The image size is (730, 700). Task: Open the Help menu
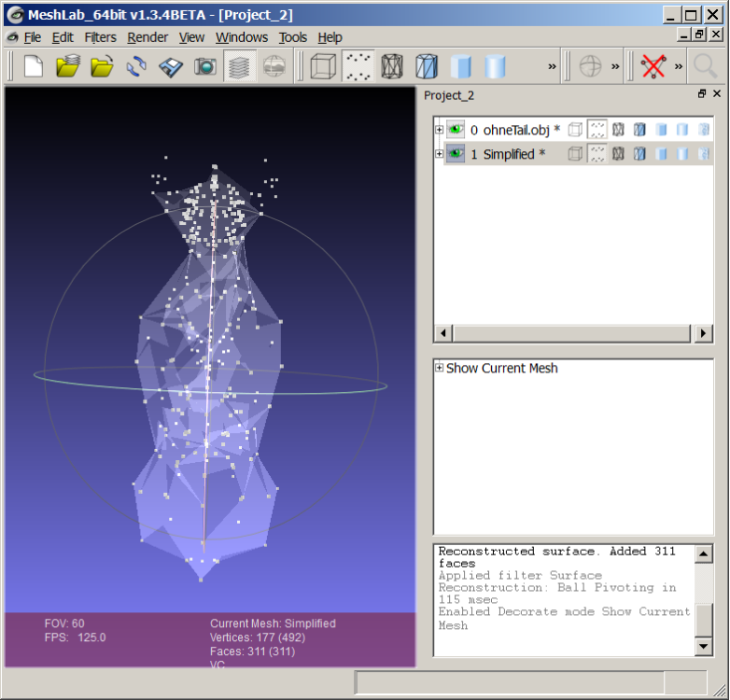click(330, 37)
